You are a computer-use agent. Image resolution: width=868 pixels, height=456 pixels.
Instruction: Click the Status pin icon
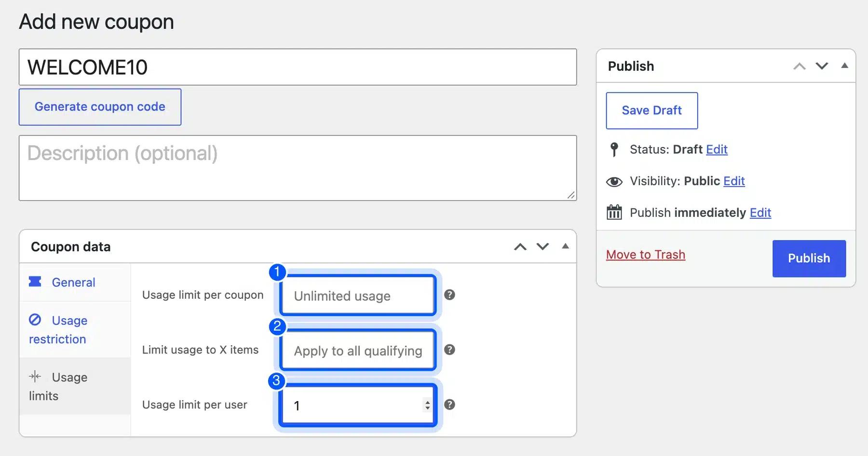click(614, 149)
